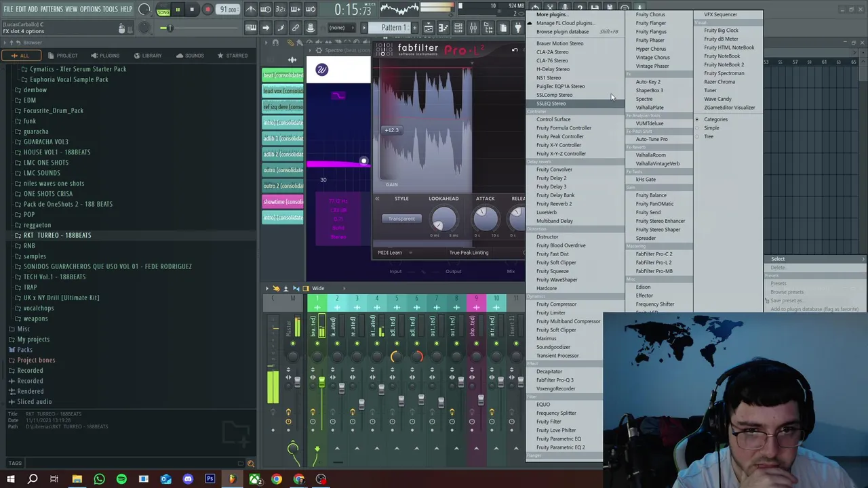Select the SOUNDS browser tab
This screenshot has width=868, height=488.
[190, 56]
